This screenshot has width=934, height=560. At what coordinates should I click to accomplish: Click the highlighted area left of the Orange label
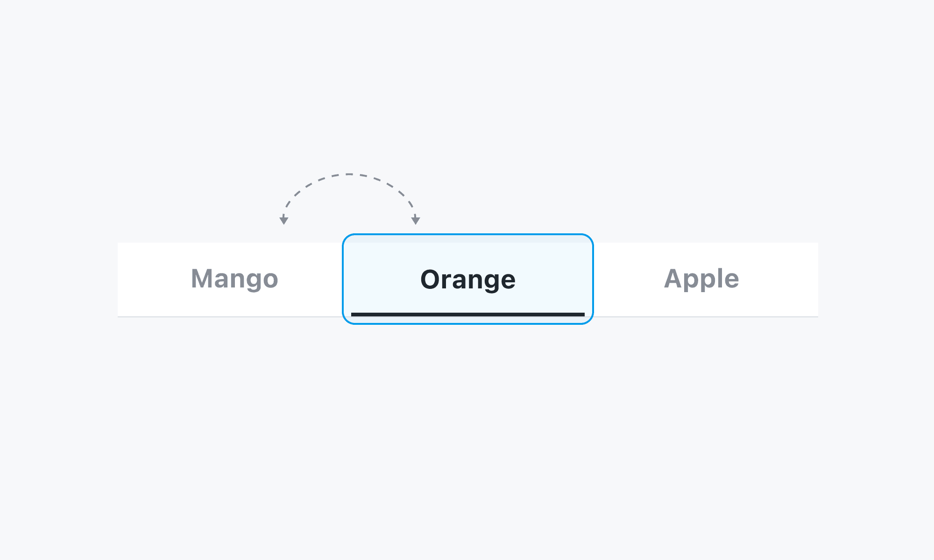(378, 279)
